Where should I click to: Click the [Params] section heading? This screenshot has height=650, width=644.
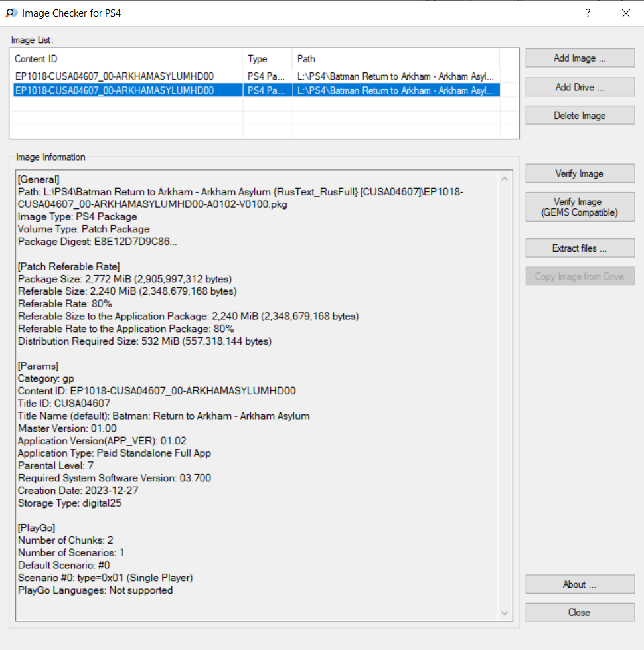pos(38,366)
